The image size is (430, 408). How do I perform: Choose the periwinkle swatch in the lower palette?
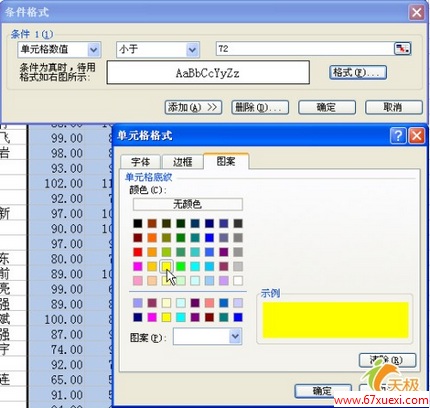tap(138, 303)
